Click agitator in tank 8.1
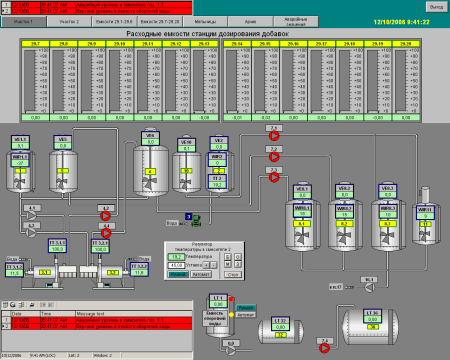450x360 pixels. coord(302,238)
